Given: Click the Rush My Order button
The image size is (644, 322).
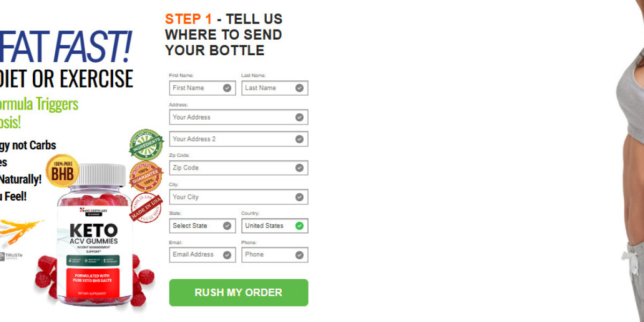Looking at the screenshot, I should tap(239, 292).
